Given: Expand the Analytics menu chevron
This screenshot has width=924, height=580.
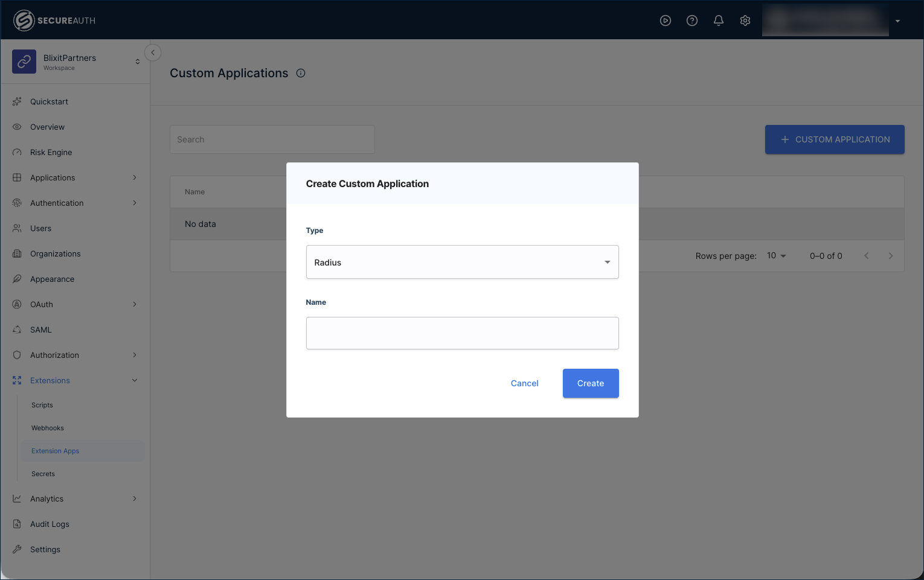Looking at the screenshot, I should point(135,499).
